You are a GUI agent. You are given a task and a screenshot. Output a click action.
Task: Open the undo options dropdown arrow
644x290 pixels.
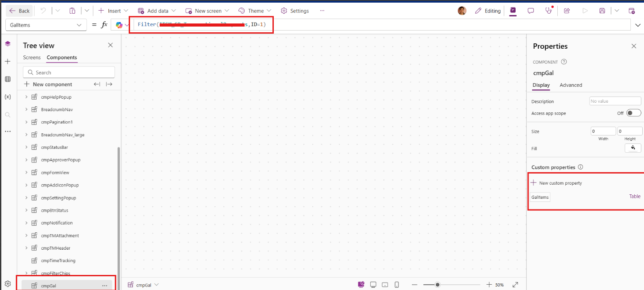57,11
